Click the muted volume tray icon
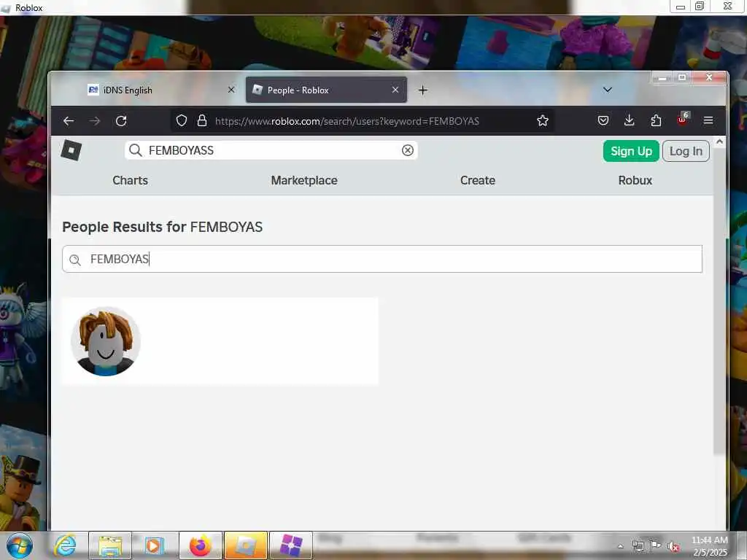 pos(673,547)
